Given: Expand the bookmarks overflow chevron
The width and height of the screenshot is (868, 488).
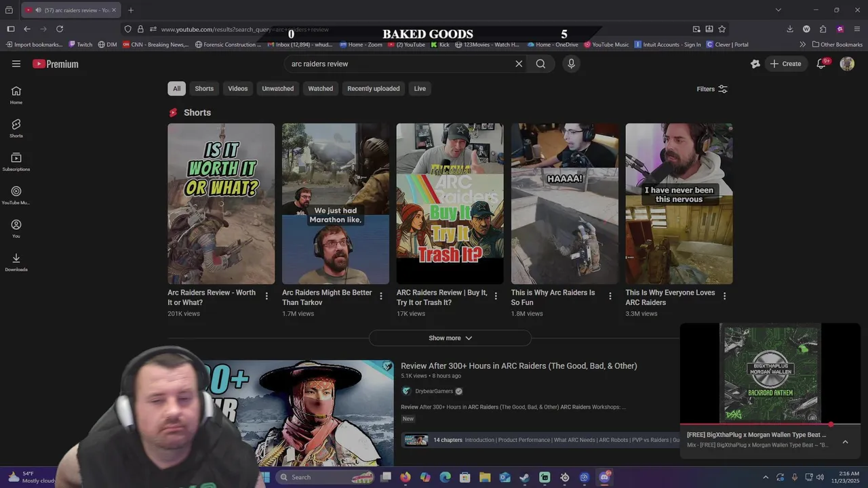Looking at the screenshot, I should point(803,45).
